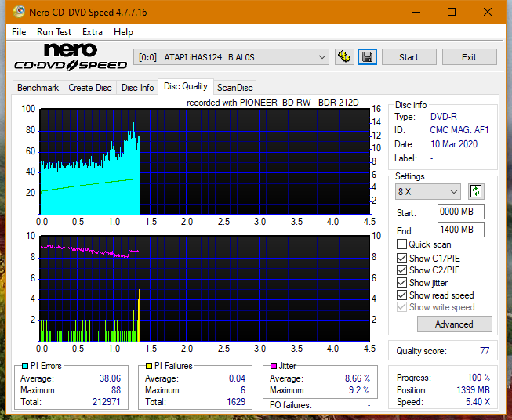Image resolution: width=512 pixels, height=420 pixels.
Task: Uncheck Show C1/PIE checkbox
Action: 401,259
